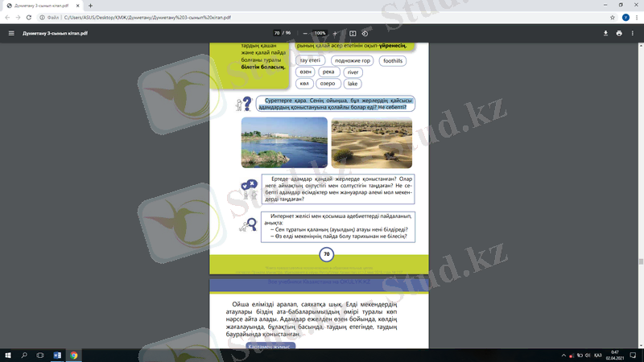This screenshot has width=644, height=362.
Task: Select the Дүниетану 3-сынып кітап.pdf tab
Action: click(36, 6)
